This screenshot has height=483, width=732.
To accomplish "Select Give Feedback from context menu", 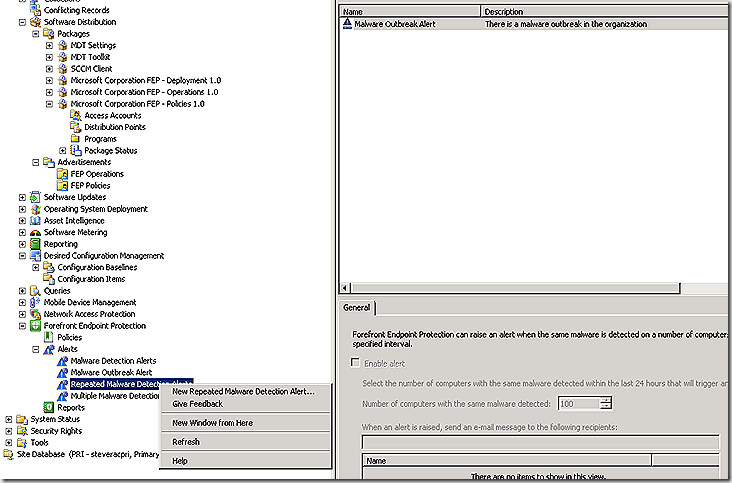I will [x=197, y=404].
